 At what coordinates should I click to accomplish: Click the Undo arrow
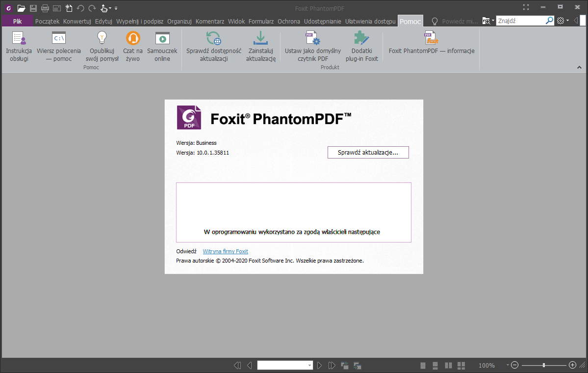click(80, 8)
